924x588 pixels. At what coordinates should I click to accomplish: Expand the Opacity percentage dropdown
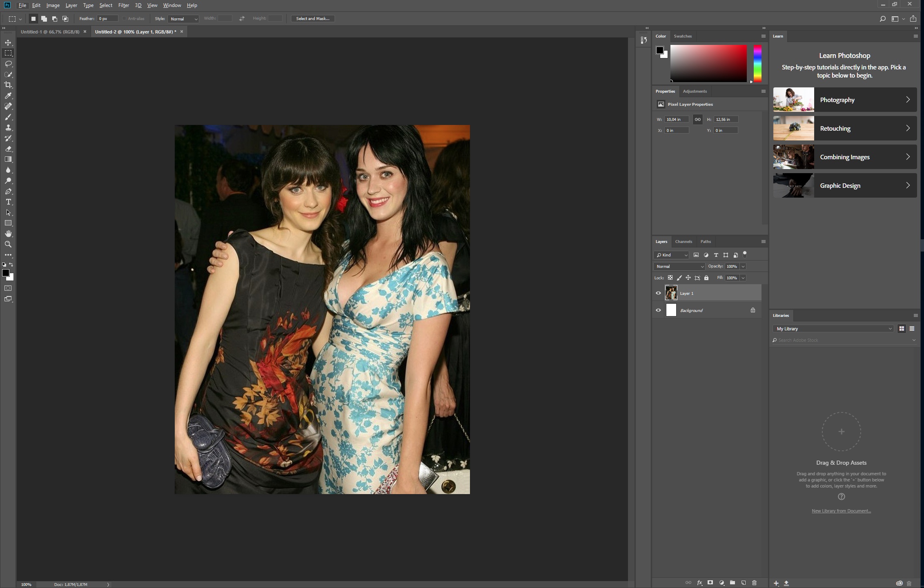click(x=744, y=266)
